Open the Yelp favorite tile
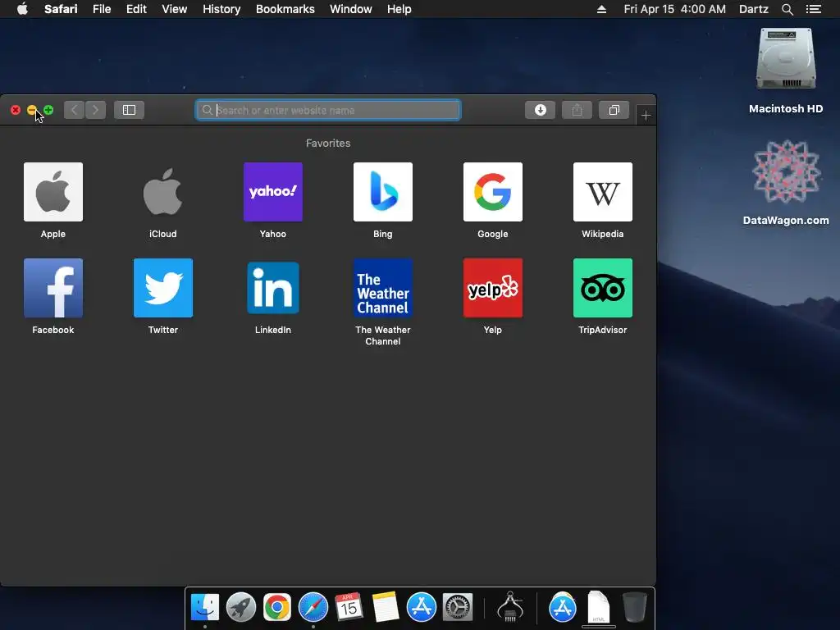This screenshot has height=630, width=840. pos(492,288)
